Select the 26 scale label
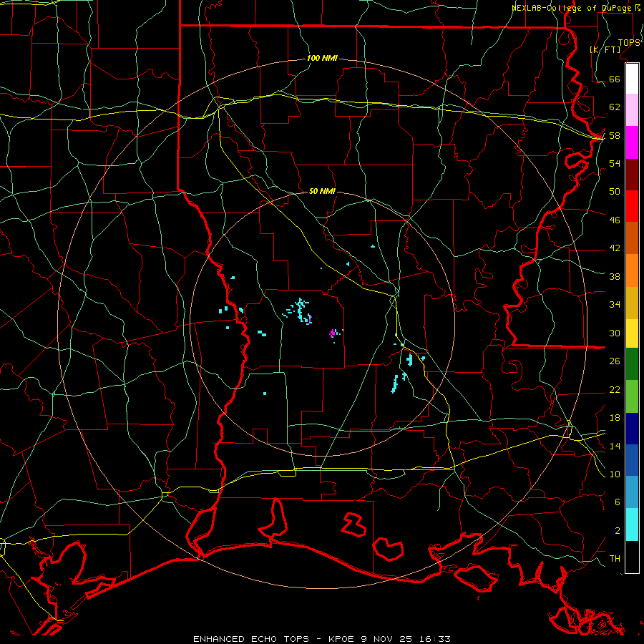The height and width of the screenshot is (644, 644). (615, 361)
